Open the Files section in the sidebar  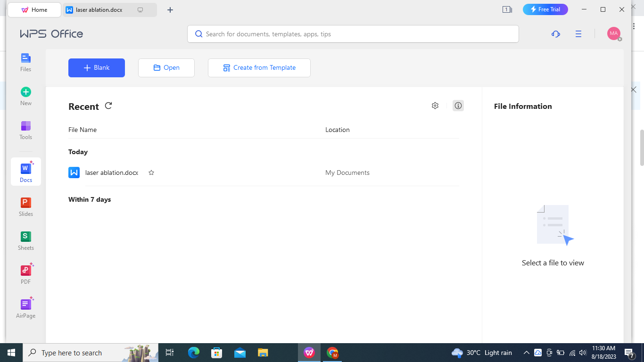pos(25,62)
